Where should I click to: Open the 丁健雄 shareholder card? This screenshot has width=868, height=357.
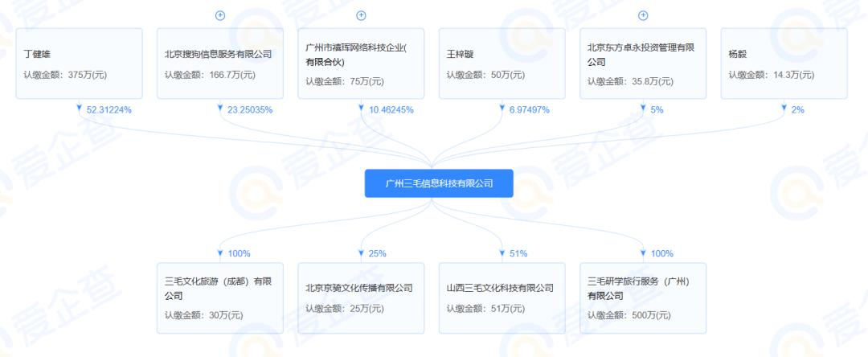(x=79, y=64)
